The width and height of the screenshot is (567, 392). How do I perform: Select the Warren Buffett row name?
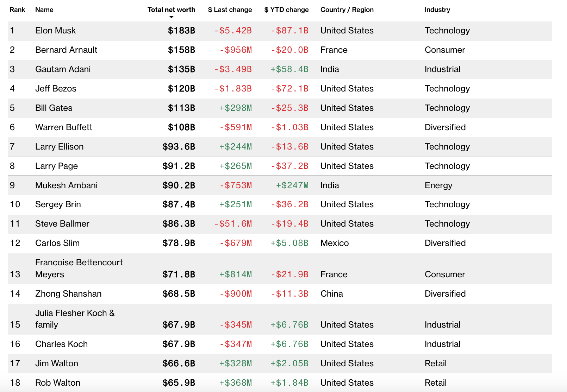64,127
